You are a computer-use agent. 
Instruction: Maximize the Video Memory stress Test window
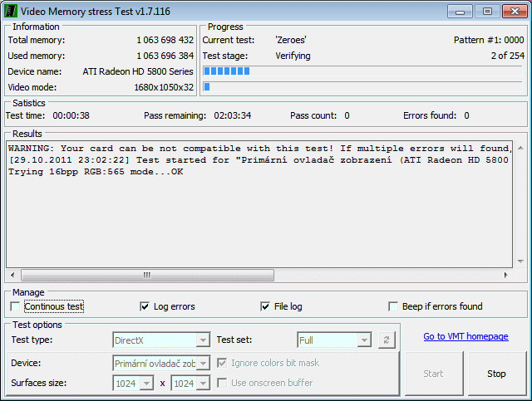pyautogui.click(x=487, y=12)
